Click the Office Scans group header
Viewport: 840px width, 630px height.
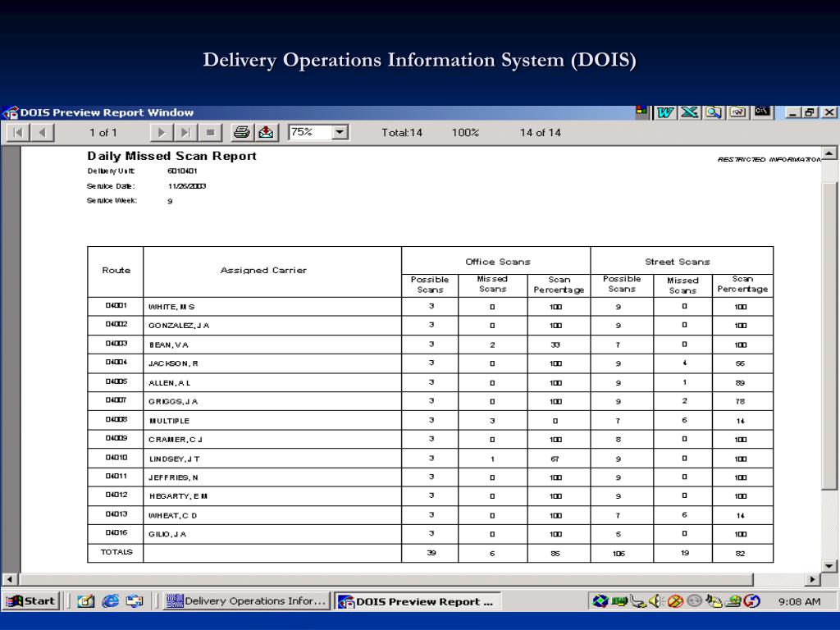click(x=498, y=262)
